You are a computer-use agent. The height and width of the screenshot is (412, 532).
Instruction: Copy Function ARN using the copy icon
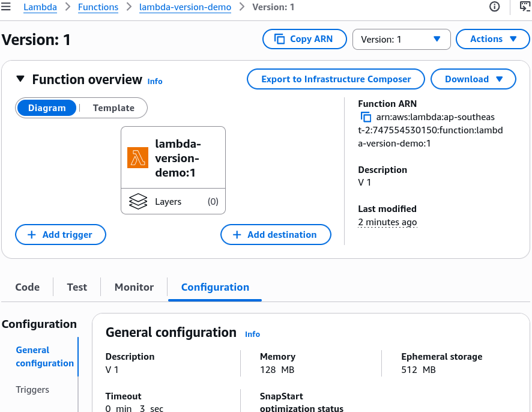[x=366, y=117]
